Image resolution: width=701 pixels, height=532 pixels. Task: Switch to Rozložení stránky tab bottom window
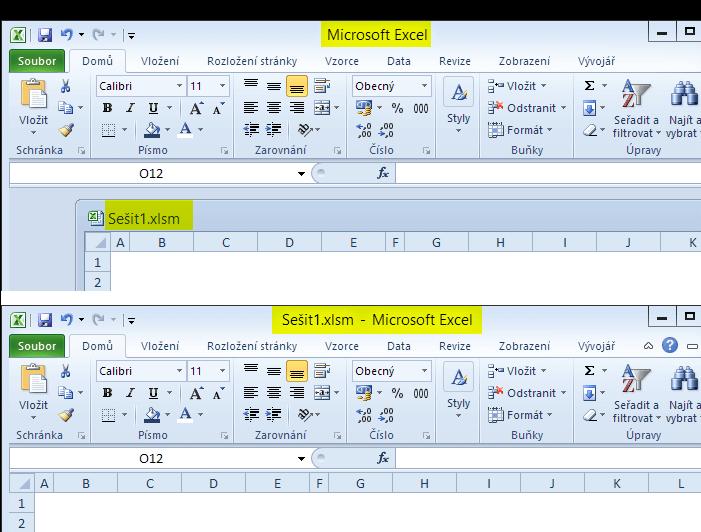[252, 346]
